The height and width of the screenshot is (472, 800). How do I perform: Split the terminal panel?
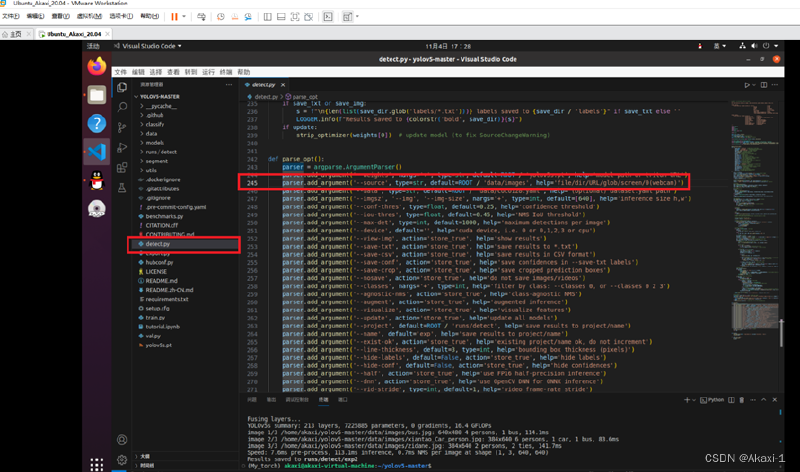pos(731,400)
